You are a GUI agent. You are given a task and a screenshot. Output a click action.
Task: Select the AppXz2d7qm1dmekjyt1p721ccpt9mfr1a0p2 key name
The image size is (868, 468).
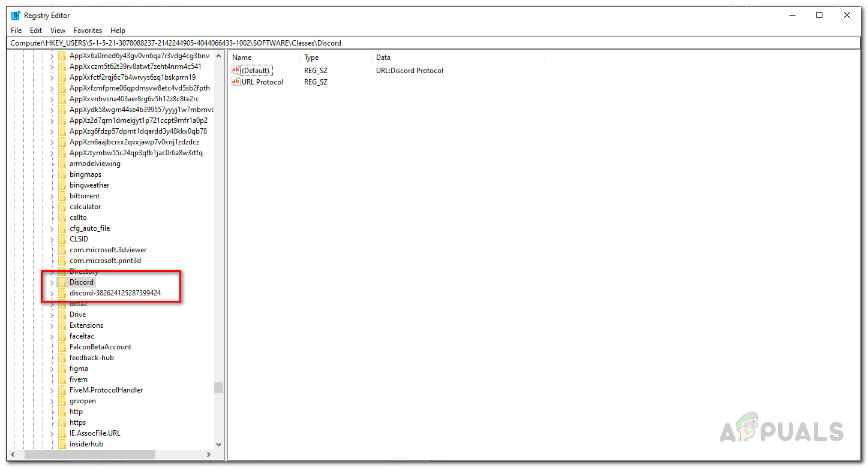click(139, 120)
